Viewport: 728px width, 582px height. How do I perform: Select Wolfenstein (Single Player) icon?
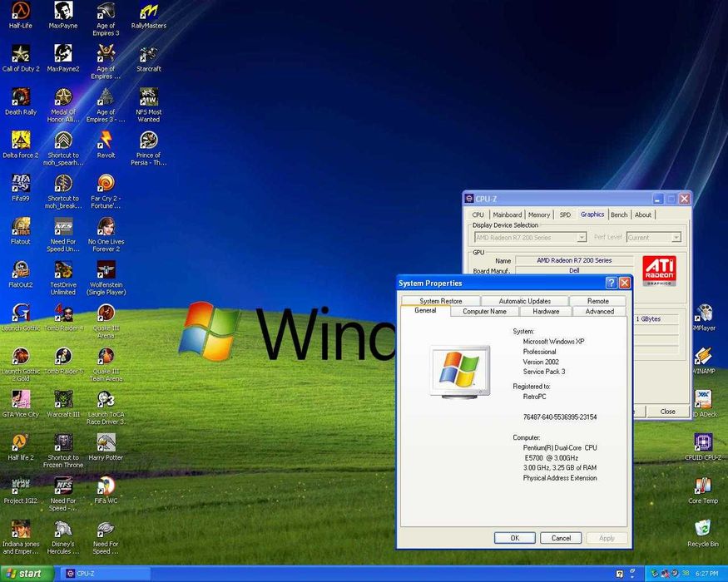(x=106, y=278)
